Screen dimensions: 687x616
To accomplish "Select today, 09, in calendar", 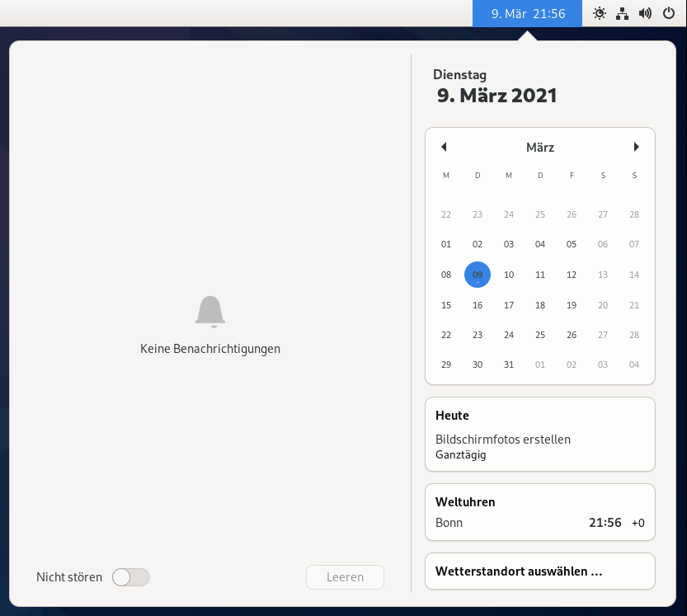I will pyautogui.click(x=478, y=275).
